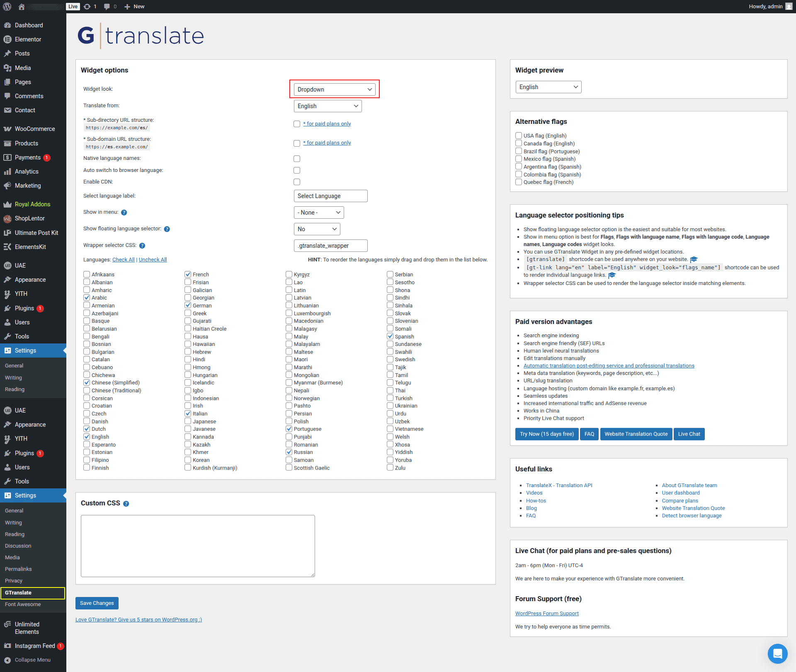The width and height of the screenshot is (796, 672).
Task: Open the Widget look Dropdown selector
Action: point(334,89)
